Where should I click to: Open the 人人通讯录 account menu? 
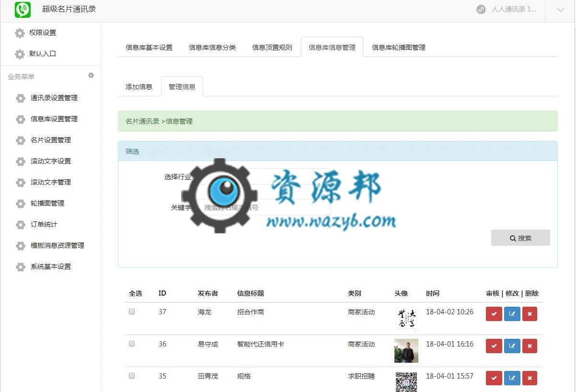click(507, 10)
